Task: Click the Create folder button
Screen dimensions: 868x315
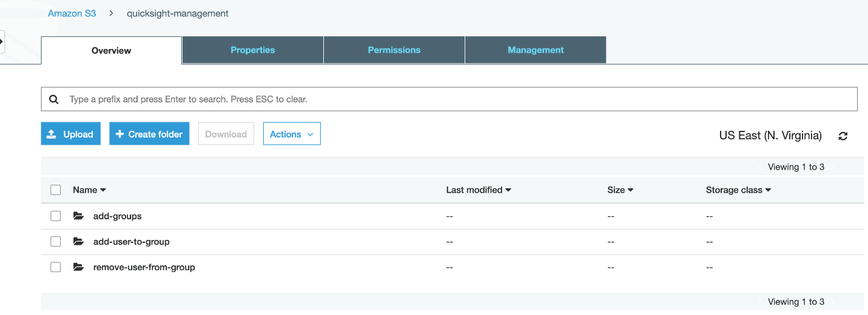Action: tap(149, 134)
